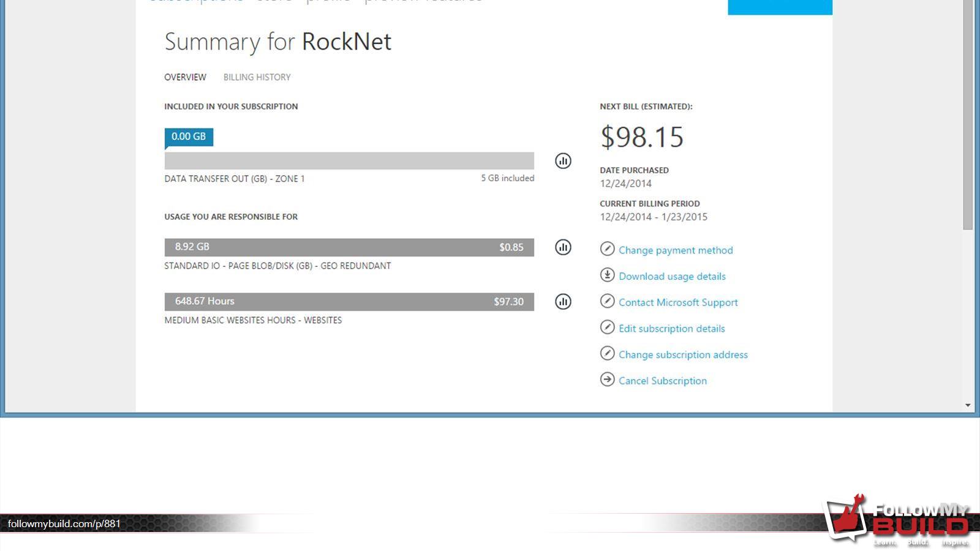Viewport: 980px width, 551px height.
Task: Click the Data Transfer Out usage bar
Action: click(349, 161)
